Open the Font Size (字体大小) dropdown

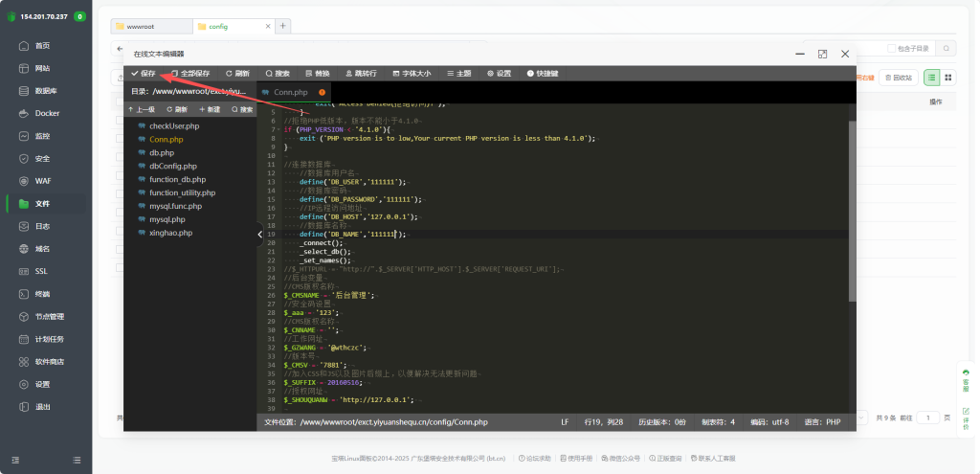click(x=411, y=73)
